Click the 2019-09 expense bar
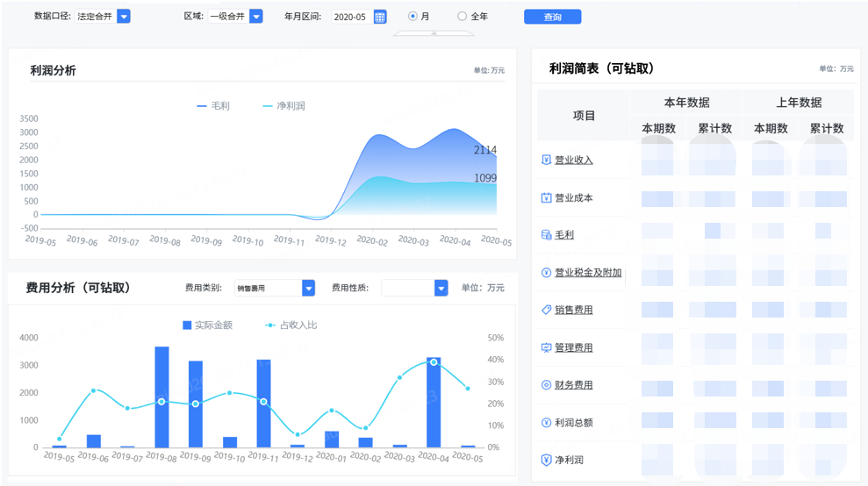Screen dimensions: 868x486 196,404
